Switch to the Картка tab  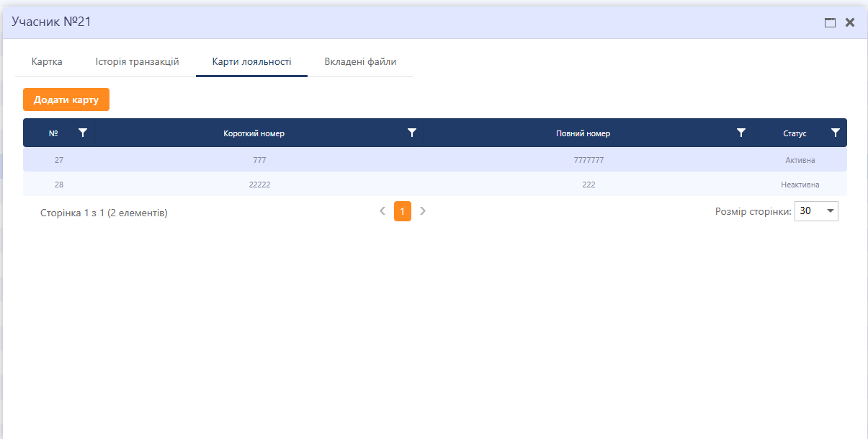47,62
